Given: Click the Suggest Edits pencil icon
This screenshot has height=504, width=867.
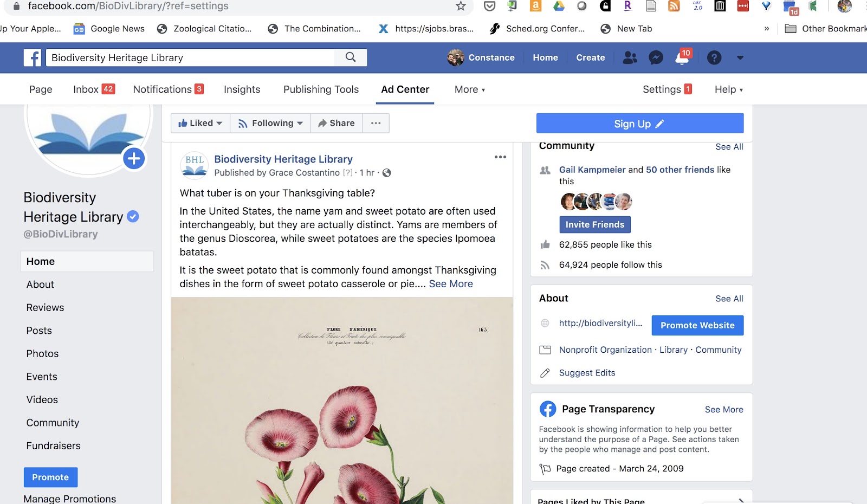Looking at the screenshot, I should [545, 373].
